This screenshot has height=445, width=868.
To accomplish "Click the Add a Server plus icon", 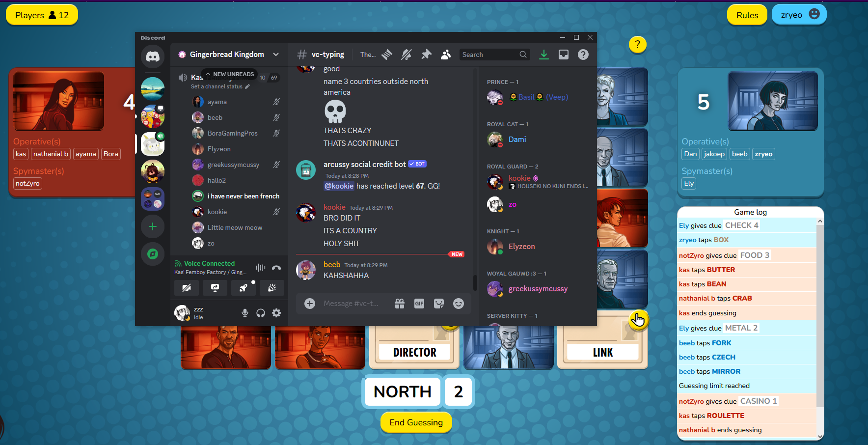I will point(153,226).
